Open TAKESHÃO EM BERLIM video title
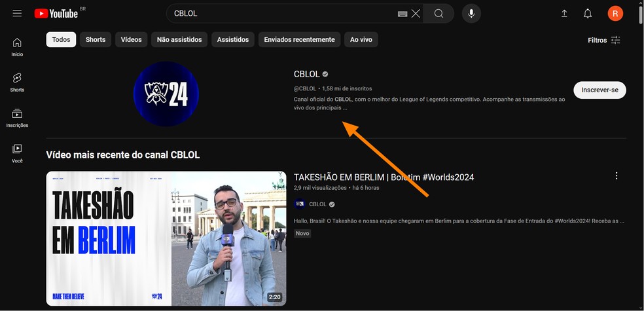The height and width of the screenshot is (311, 644). click(x=384, y=177)
